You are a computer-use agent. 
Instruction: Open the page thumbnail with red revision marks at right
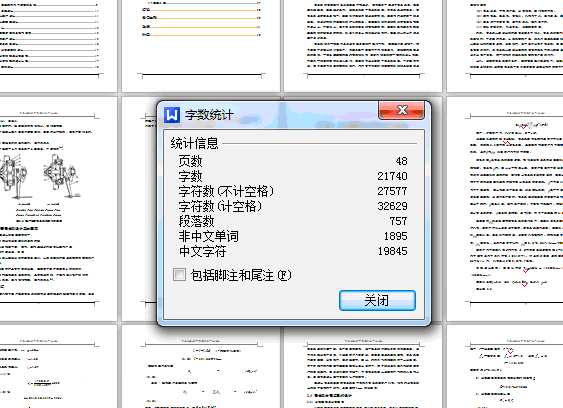click(x=505, y=209)
